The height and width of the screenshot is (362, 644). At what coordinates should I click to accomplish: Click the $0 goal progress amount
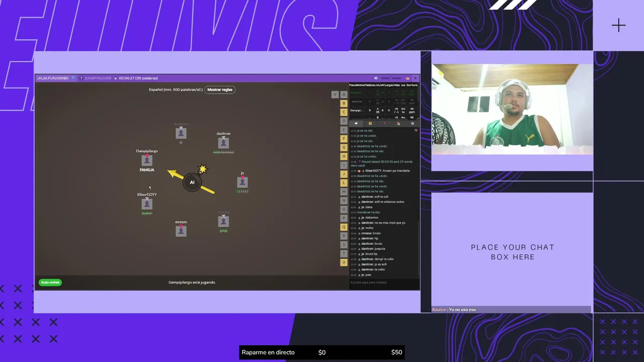coord(322,352)
